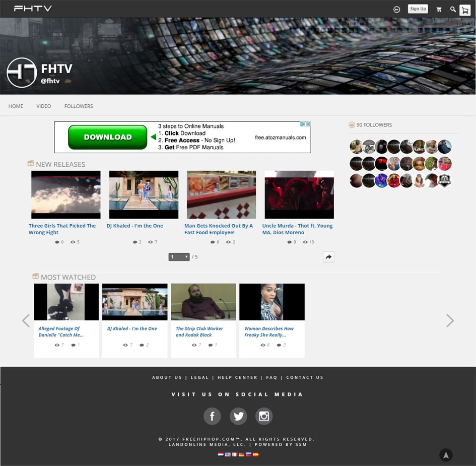Screen dimensions: 476x466
Task: Switch to the VIDEO tab
Action: pos(44,106)
